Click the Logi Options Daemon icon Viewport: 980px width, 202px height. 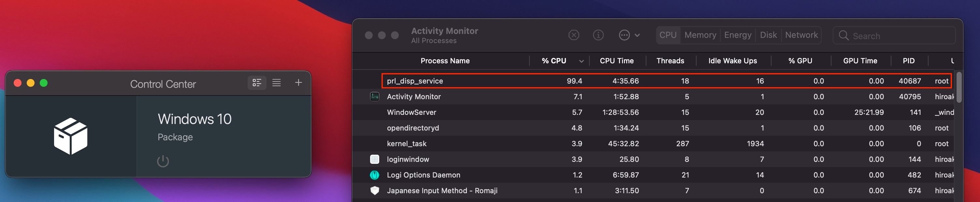coord(375,175)
